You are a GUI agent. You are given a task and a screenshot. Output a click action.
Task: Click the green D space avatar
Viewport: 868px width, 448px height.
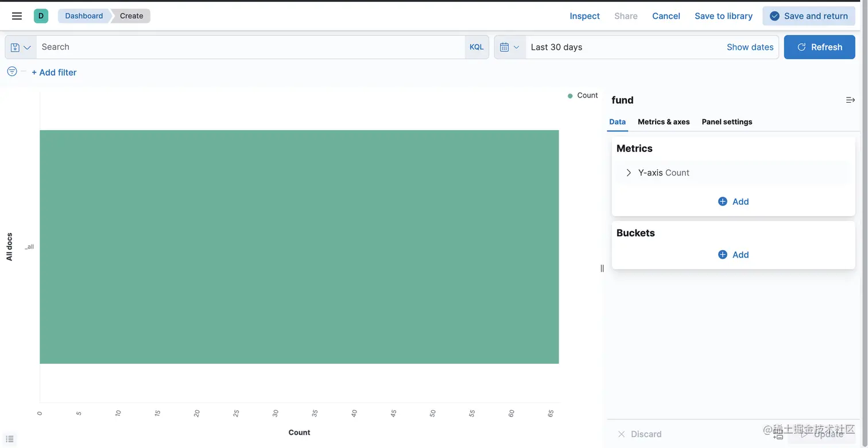[41, 16]
